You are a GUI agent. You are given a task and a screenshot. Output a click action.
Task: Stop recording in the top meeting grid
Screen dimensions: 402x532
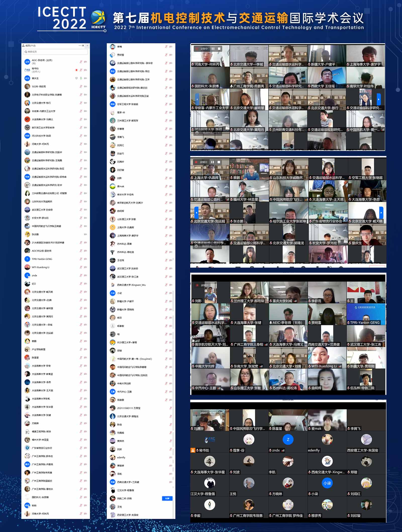point(219,49)
